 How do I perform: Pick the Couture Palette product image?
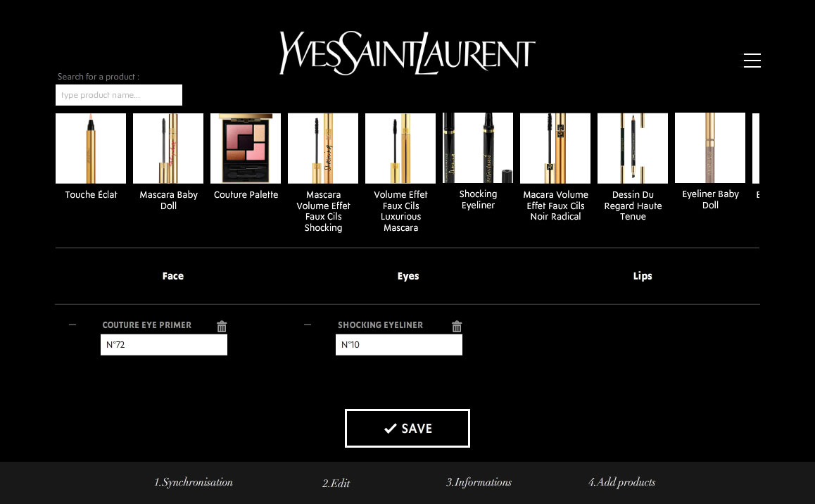pyautogui.click(x=246, y=149)
